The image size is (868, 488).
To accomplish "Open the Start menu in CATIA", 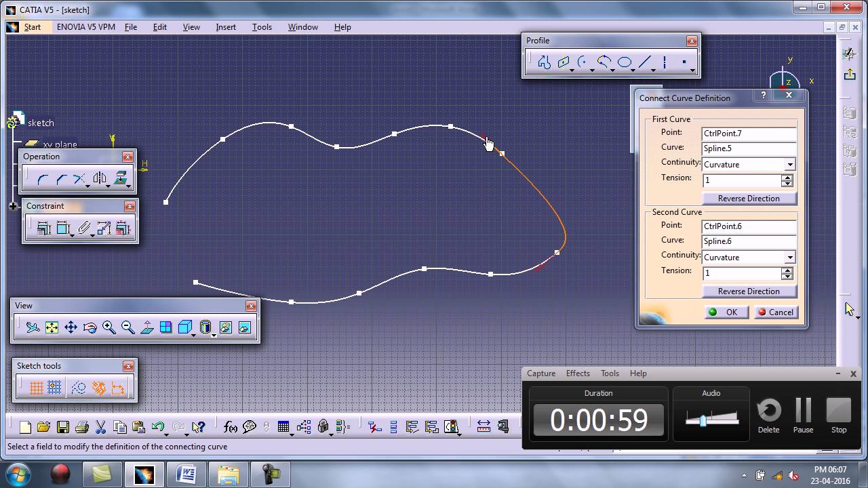I will (33, 27).
